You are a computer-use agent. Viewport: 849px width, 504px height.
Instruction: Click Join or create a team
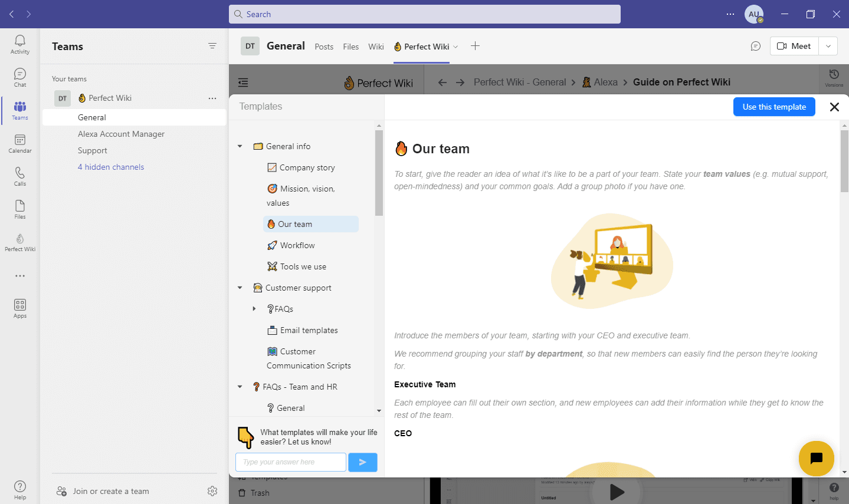(111, 491)
